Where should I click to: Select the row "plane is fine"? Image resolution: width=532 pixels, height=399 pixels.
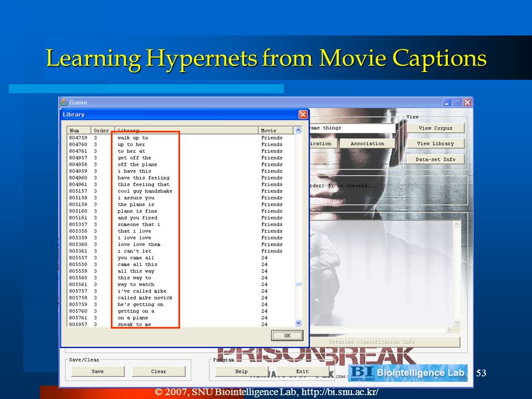click(x=181, y=211)
